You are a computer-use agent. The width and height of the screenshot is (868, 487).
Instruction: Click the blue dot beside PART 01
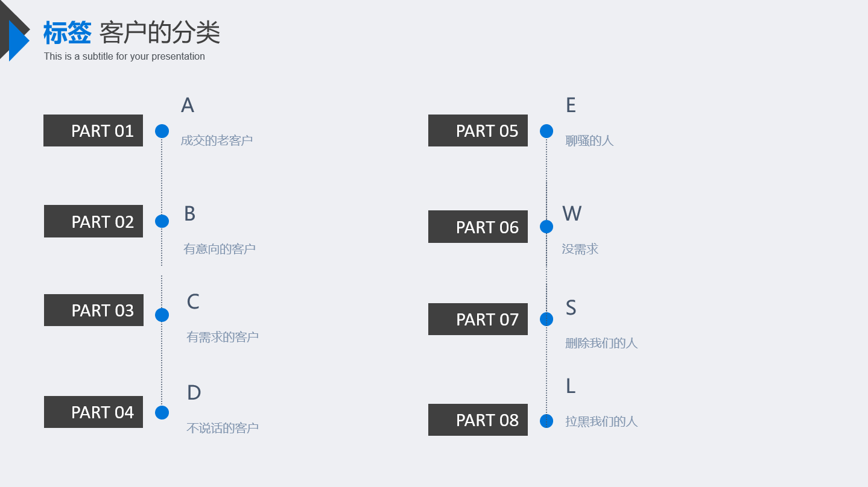point(162,131)
